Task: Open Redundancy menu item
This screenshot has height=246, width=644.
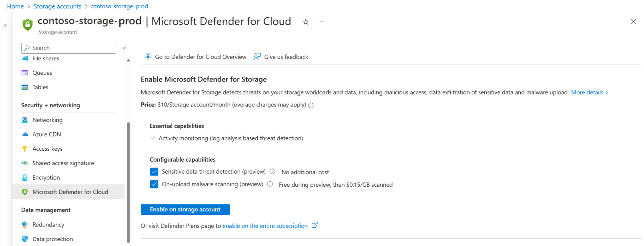Action: (48, 225)
